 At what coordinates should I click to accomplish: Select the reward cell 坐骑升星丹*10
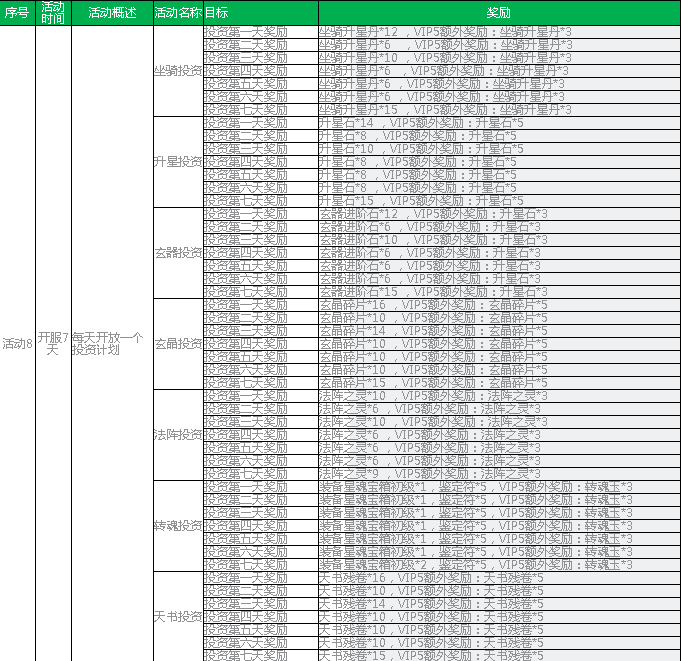499,58
